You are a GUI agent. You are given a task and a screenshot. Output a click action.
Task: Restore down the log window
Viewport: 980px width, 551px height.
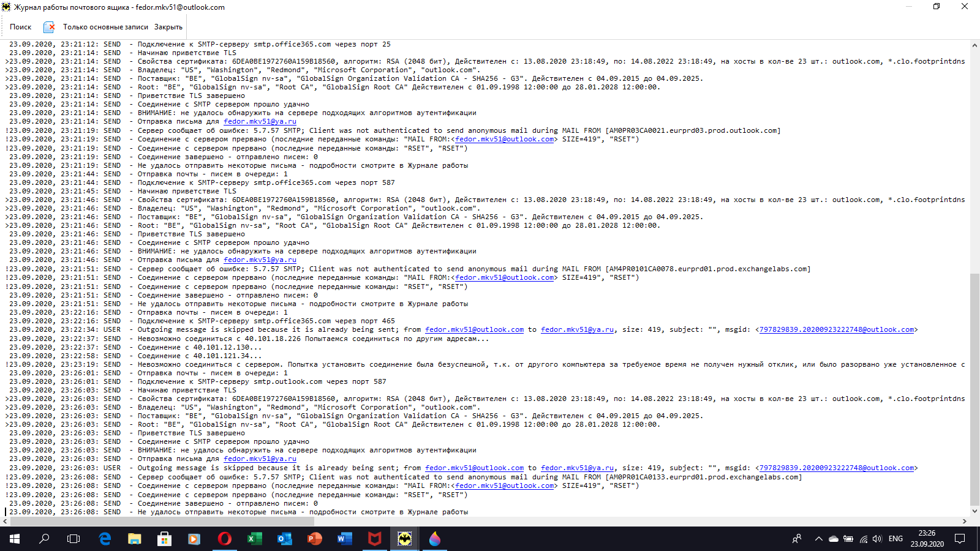coord(937,7)
